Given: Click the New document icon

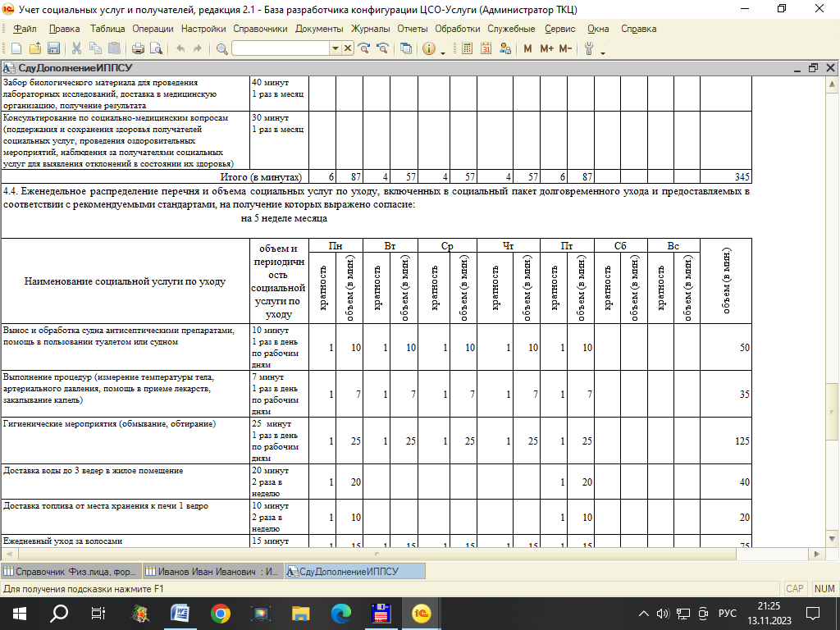Looking at the screenshot, I should [16, 48].
